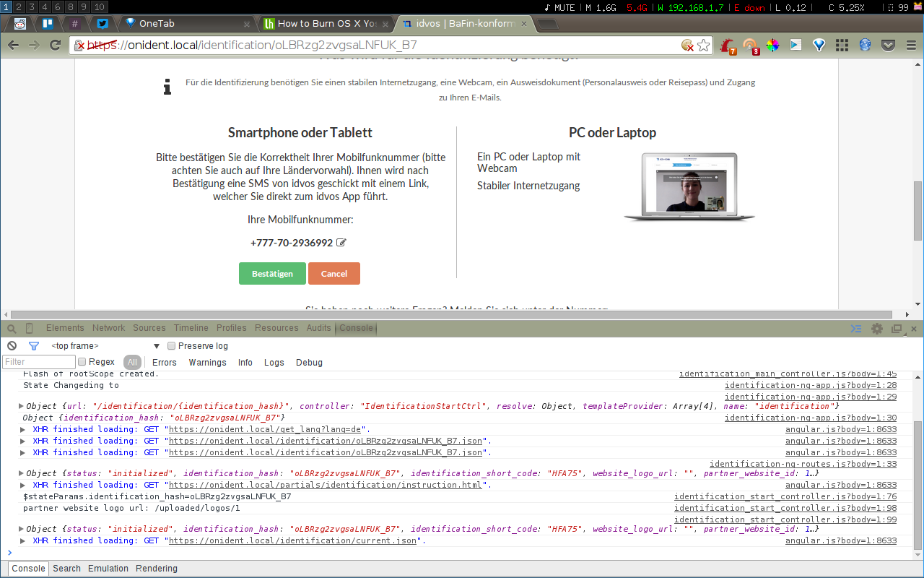Change DevTools dock side
924x578 pixels.
click(897, 329)
